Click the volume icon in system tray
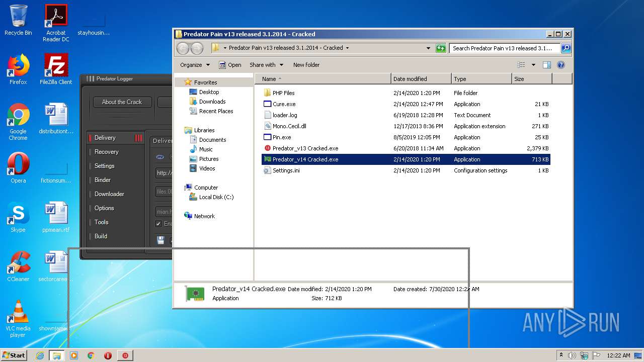 coord(572,355)
